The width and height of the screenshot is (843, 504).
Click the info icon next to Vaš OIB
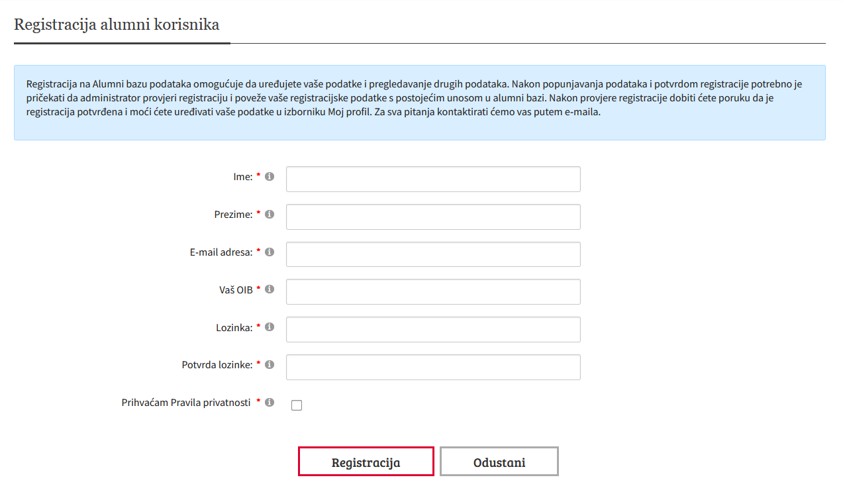(x=270, y=289)
